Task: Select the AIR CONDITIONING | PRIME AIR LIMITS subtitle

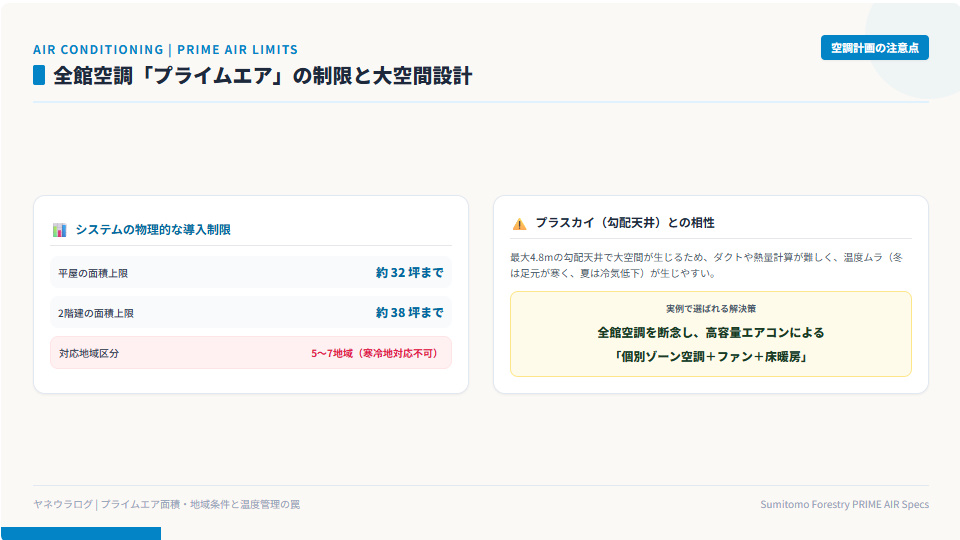Action: (165, 50)
